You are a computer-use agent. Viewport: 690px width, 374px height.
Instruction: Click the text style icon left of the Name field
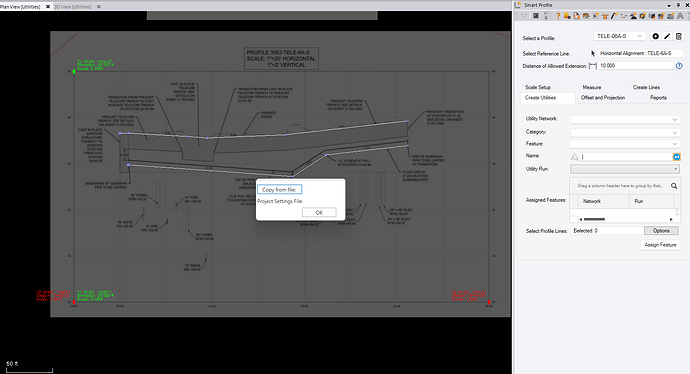coord(574,157)
